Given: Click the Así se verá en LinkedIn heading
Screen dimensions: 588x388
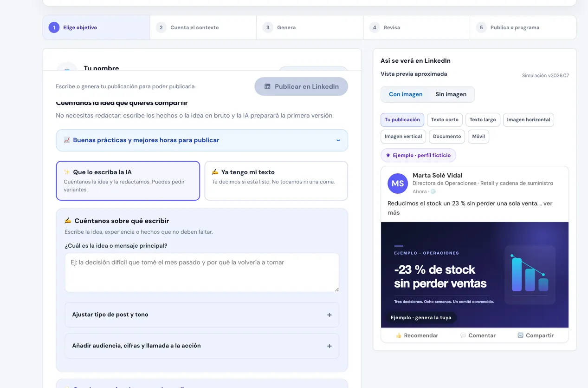Looking at the screenshot, I should tap(415, 61).
